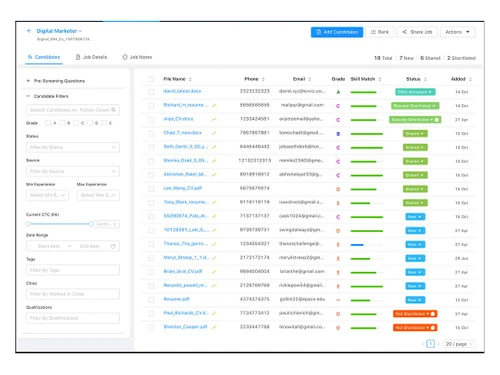Click the right handle of the Current CTC slider
The width and height of the screenshot is (500, 375).
pyautogui.click(x=91, y=224)
